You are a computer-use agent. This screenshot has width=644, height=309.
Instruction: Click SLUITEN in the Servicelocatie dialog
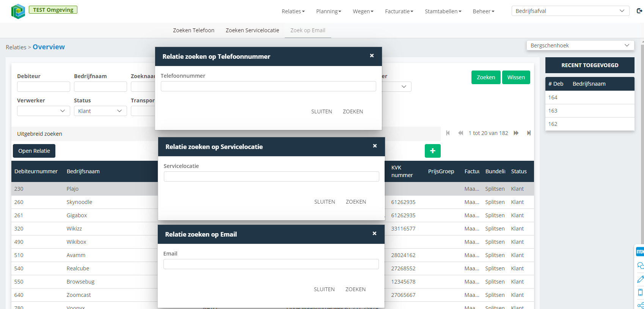(325, 202)
